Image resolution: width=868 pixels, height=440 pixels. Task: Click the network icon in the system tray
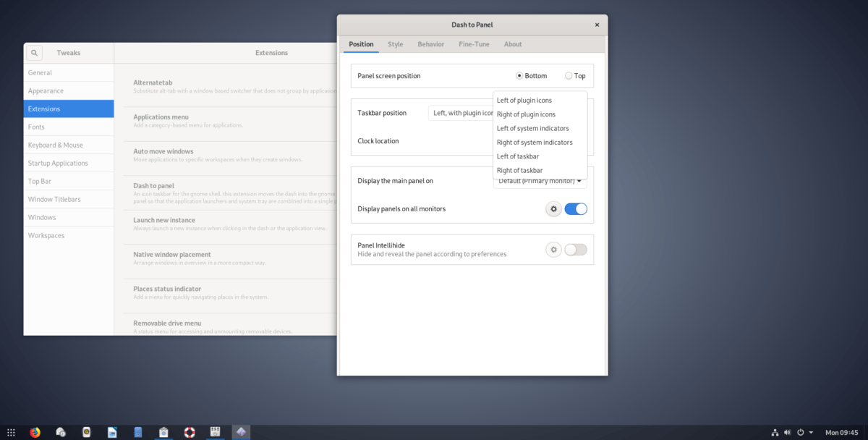click(x=775, y=431)
